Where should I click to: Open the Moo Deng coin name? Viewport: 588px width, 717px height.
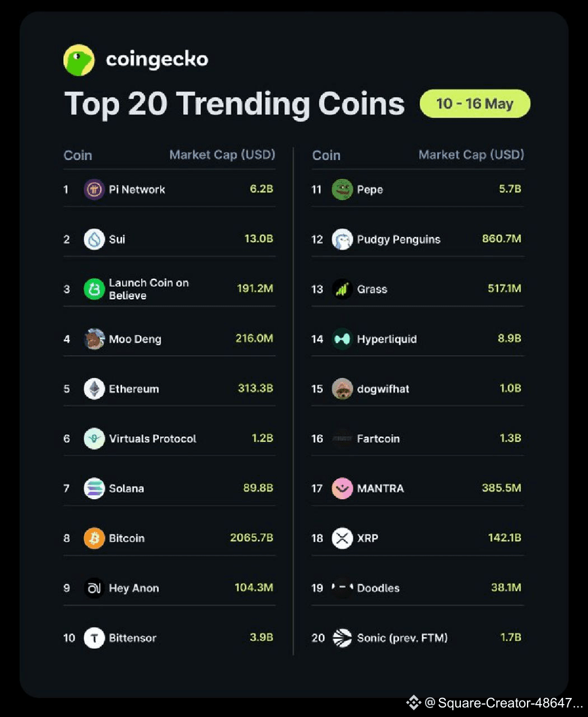coord(135,339)
